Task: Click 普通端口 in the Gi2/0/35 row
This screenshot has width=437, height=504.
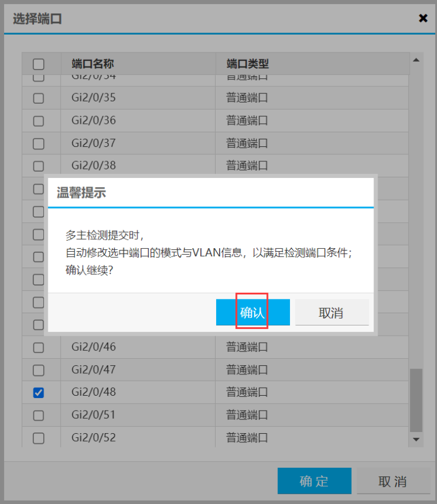Action: click(x=247, y=98)
